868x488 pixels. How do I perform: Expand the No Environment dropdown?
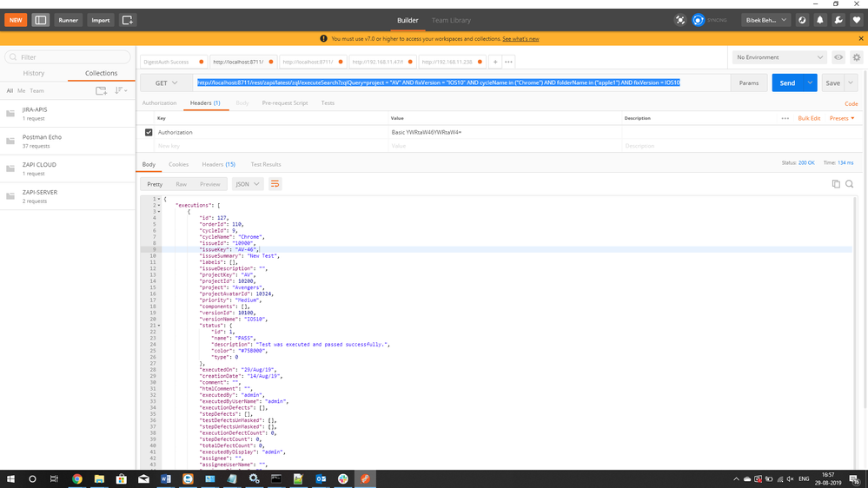point(779,57)
